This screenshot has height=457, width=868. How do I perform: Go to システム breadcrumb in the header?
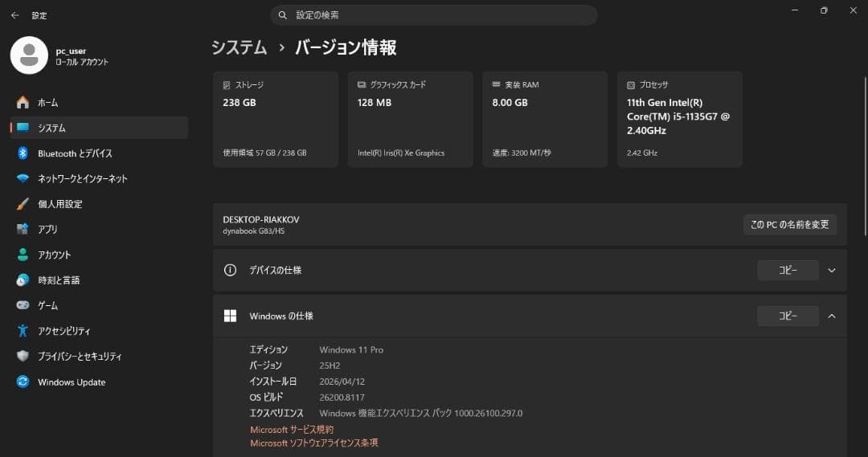click(240, 47)
